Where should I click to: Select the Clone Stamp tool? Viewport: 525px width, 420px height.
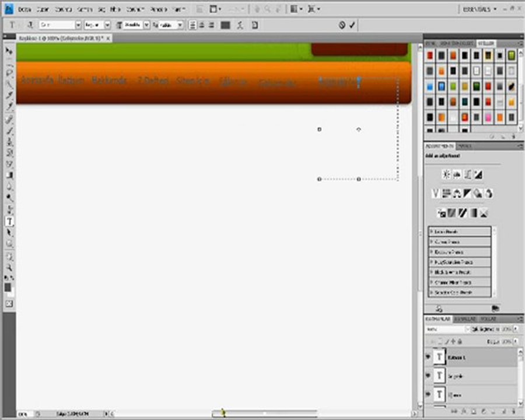click(9, 142)
